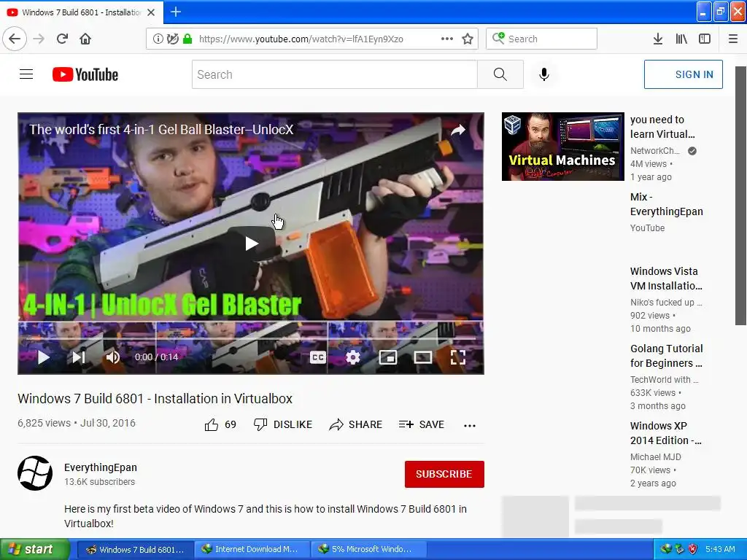The width and height of the screenshot is (747, 560).
Task: Open more actions ellipsis below video
Action: 470,425
